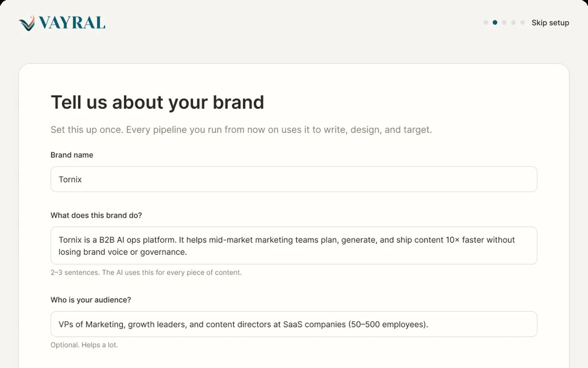Click the 'Brand name' label
Viewport: 588px width, 368px height.
click(72, 155)
